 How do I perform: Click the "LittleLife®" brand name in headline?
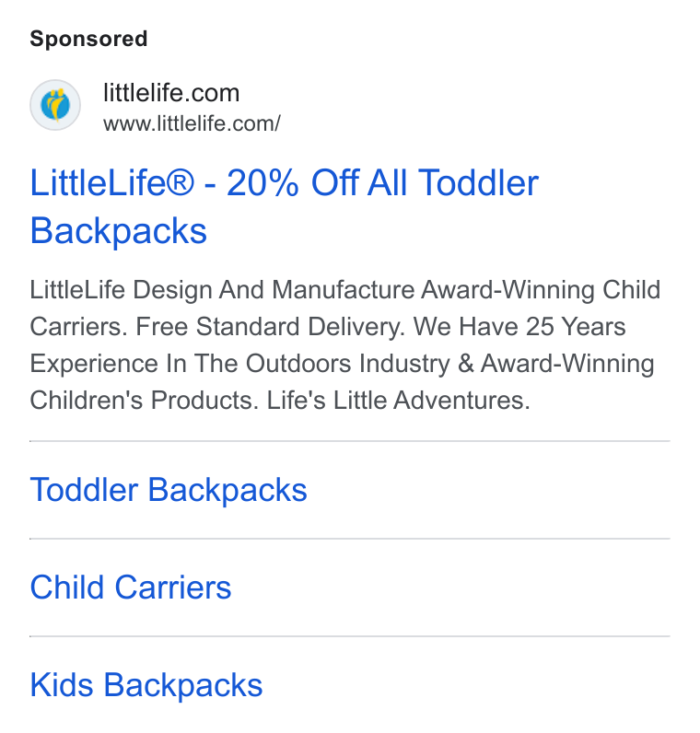pyautogui.click(x=111, y=182)
